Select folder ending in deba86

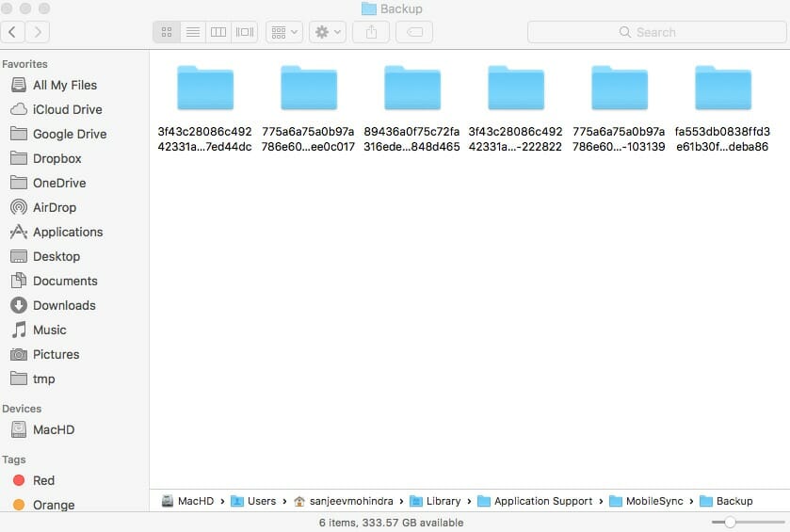tap(722, 109)
